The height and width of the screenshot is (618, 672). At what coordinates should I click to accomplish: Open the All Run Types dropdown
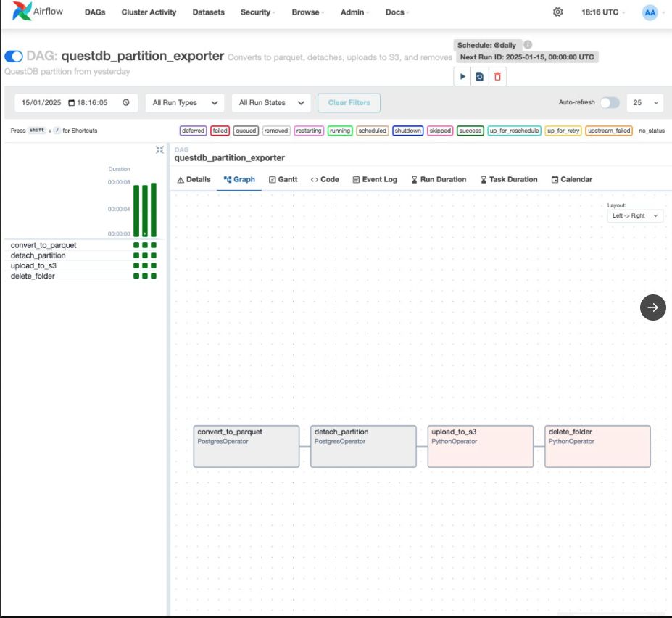point(185,103)
